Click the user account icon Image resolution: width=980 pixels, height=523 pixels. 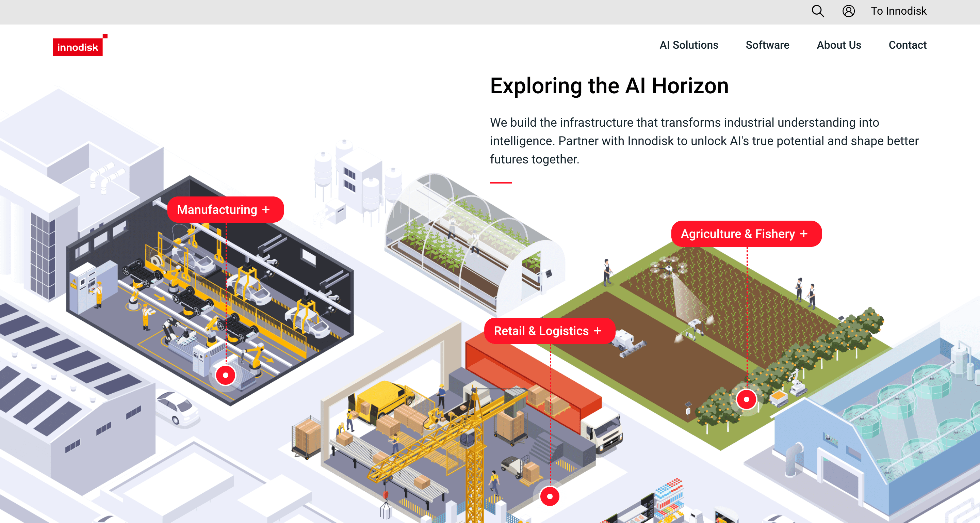(850, 12)
